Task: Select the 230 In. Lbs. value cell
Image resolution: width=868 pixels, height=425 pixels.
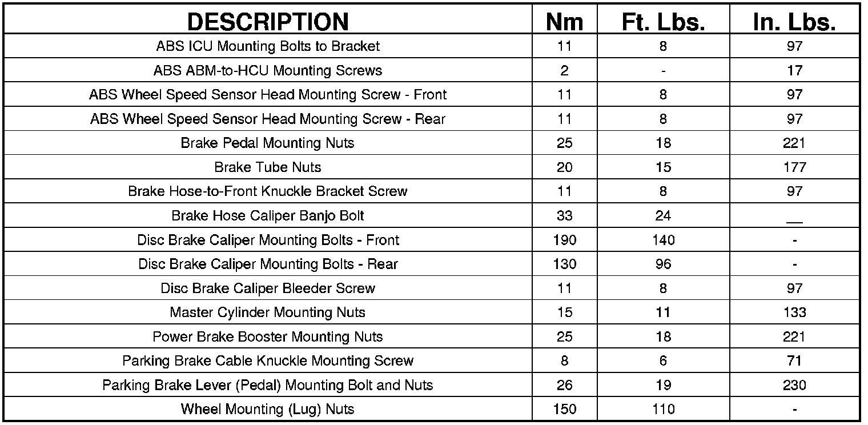Action: click(x=794, y=385)
